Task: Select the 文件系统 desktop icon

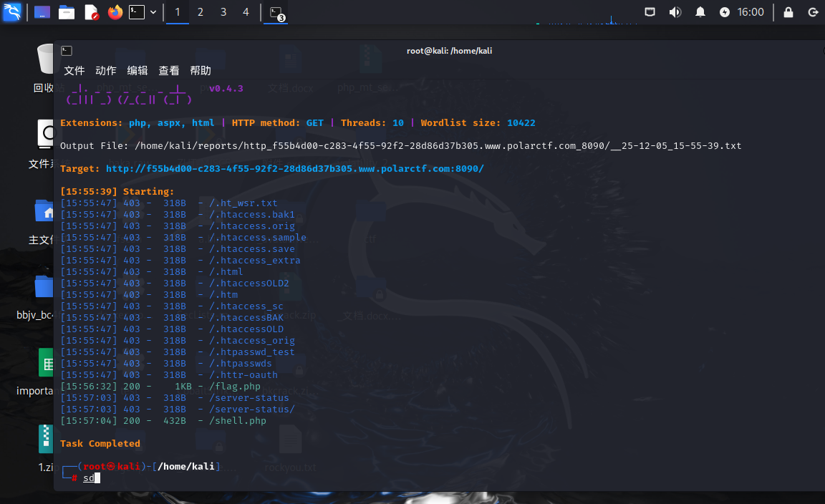Action: 43,144
